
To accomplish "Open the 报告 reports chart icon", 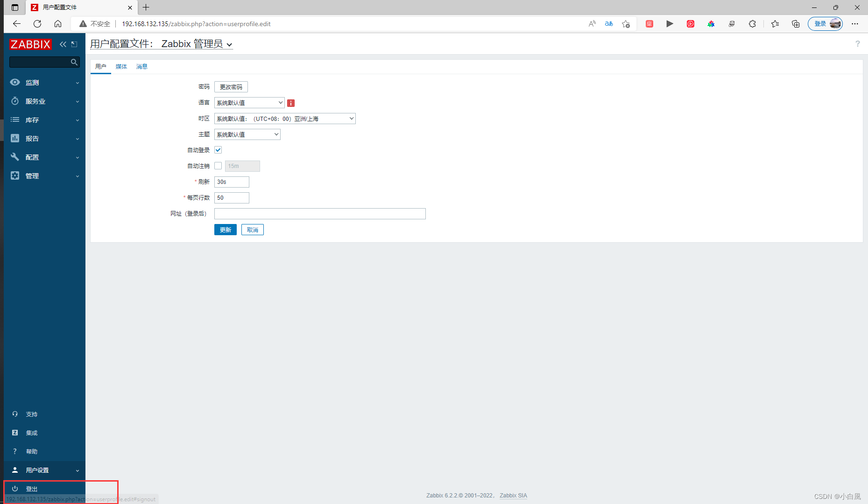I will point(15,139).
